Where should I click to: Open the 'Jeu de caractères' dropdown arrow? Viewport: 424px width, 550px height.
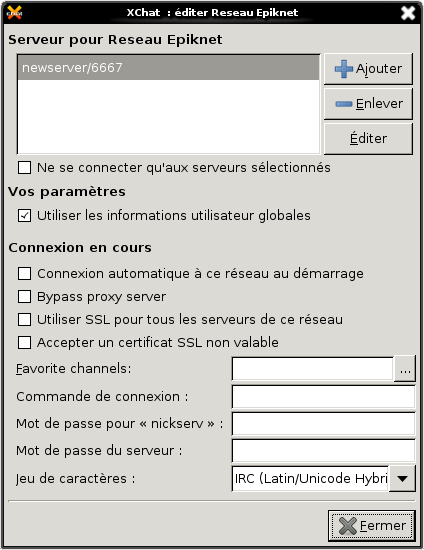402,478
